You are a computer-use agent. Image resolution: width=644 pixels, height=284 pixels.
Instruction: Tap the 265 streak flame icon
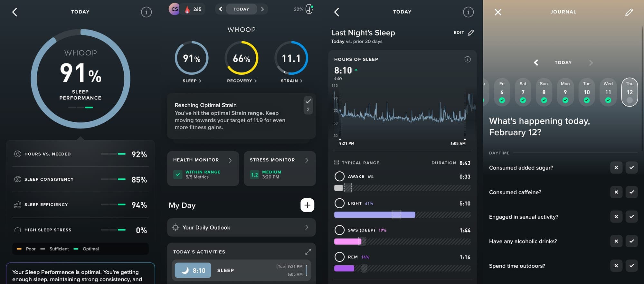pos(187,9)
